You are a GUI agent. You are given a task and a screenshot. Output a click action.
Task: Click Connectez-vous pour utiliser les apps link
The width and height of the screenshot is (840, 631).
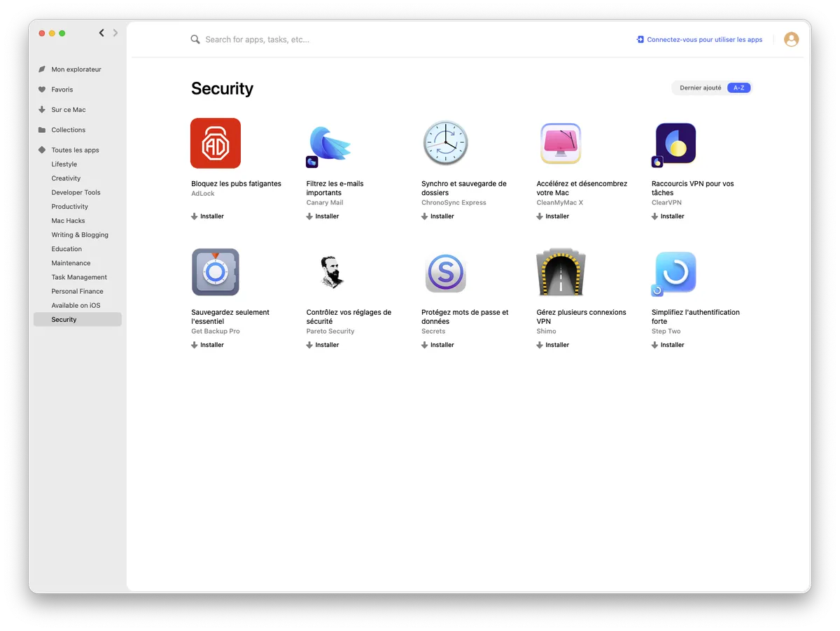pos(704,40)
